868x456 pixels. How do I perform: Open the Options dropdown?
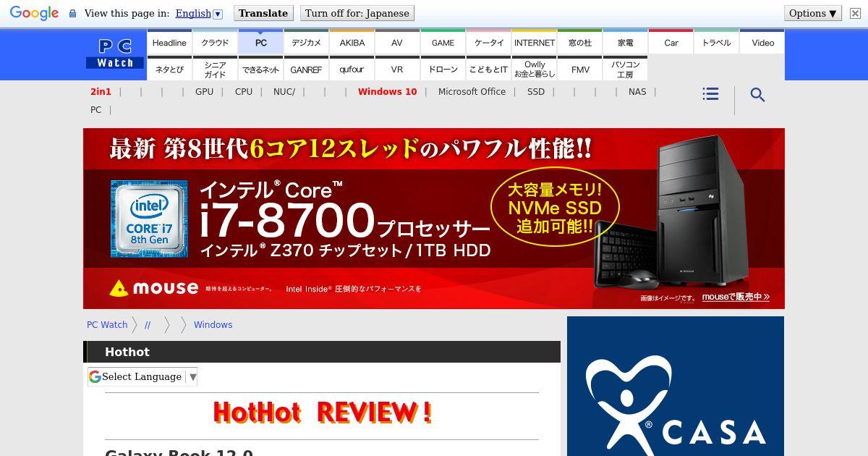click(x=813, y=13)
